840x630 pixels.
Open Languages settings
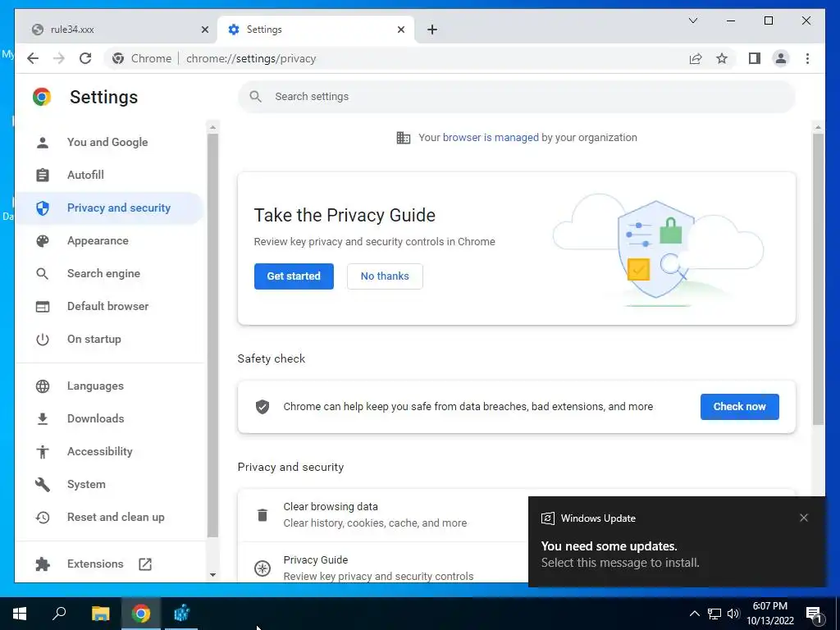point(109,386)
